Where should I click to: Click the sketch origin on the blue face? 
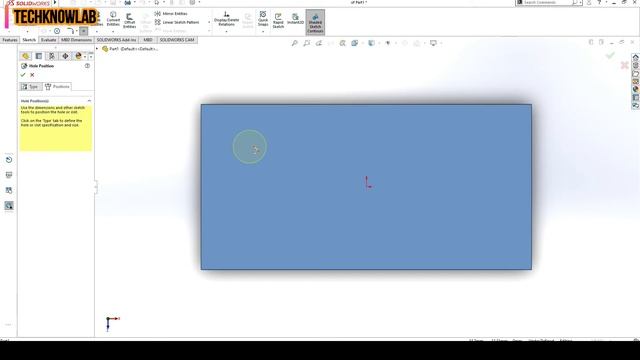tap(368, 183)
